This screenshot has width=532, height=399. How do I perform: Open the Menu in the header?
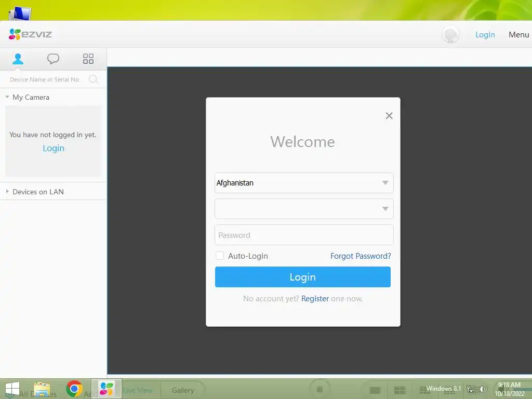pos(519,35)
